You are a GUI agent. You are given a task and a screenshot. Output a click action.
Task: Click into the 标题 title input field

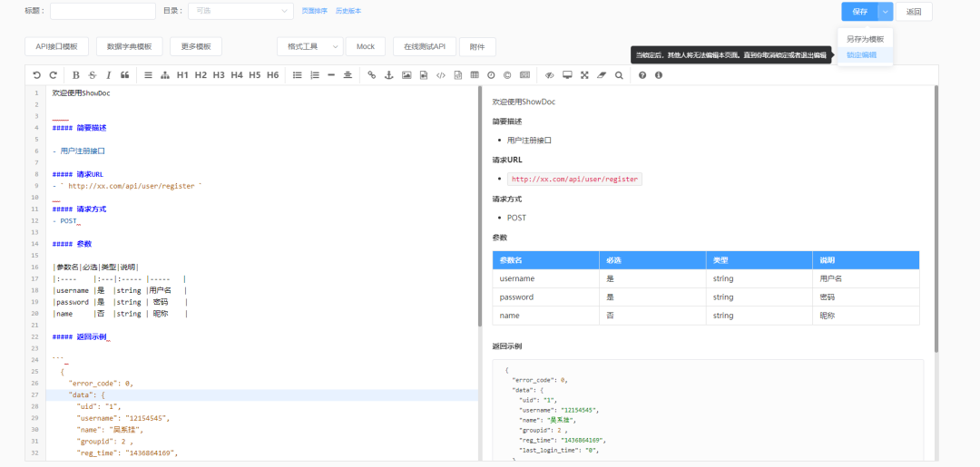(103, 11)
